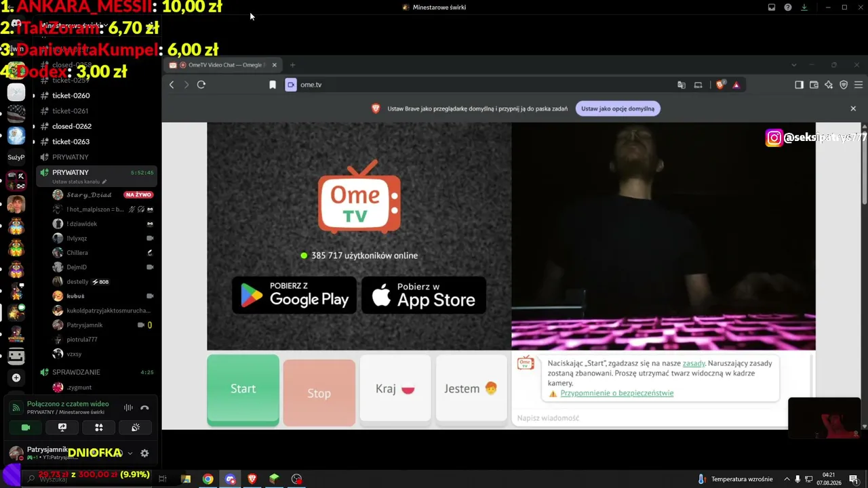The image size is (868, 488).
Task: Open the SużyP server icon
Action: [x=16, y=157]
